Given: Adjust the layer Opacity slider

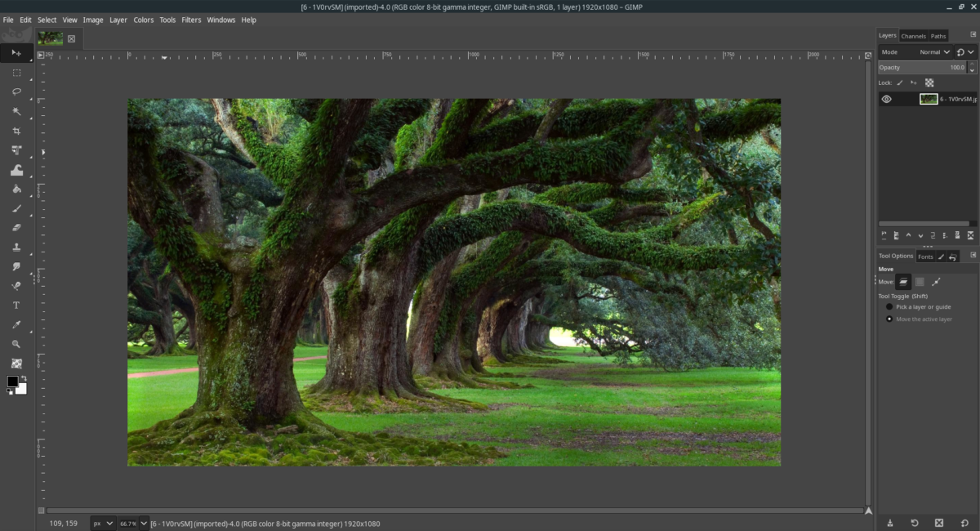Looking at the screenshot, I should pos(922,68).
